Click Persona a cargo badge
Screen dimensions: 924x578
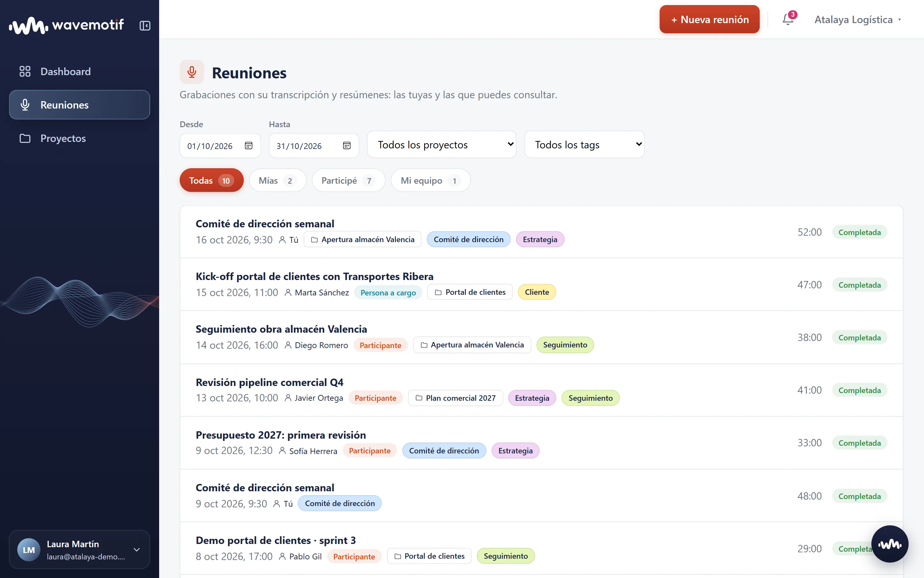[388, 293]
